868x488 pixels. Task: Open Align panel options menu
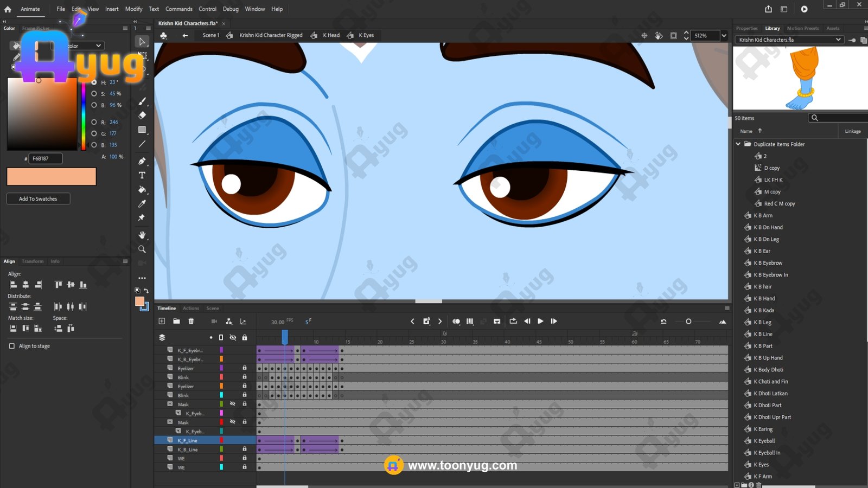(125, 261)
